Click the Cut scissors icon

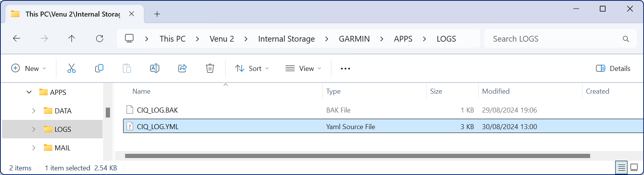click(x=72, y=68)
